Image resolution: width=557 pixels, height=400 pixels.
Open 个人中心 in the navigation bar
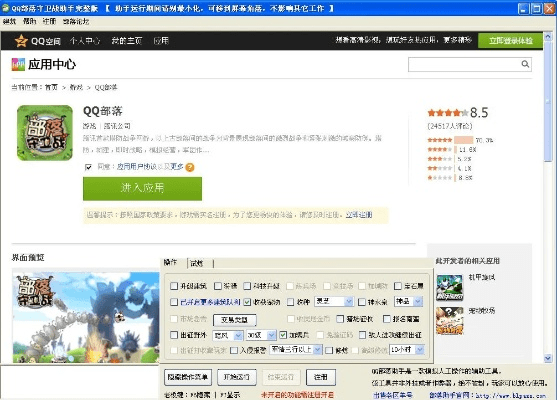[x=85, y=41]
